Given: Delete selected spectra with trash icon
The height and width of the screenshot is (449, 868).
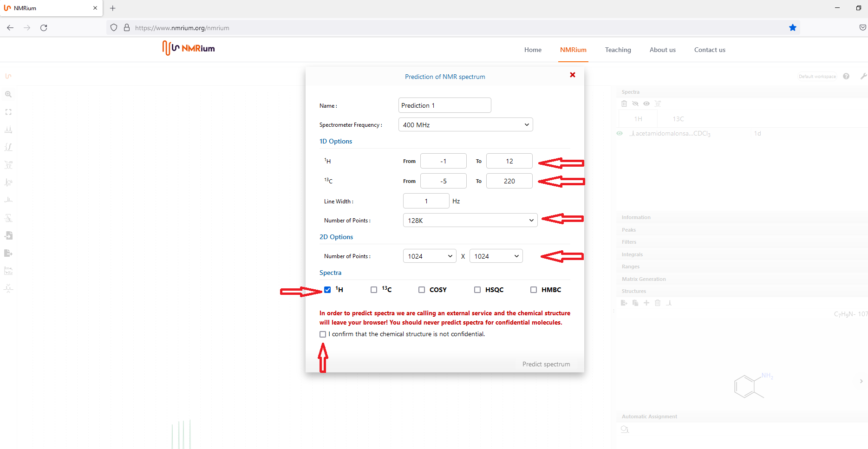Looking at the screenshot, I should tap(624, 104).
